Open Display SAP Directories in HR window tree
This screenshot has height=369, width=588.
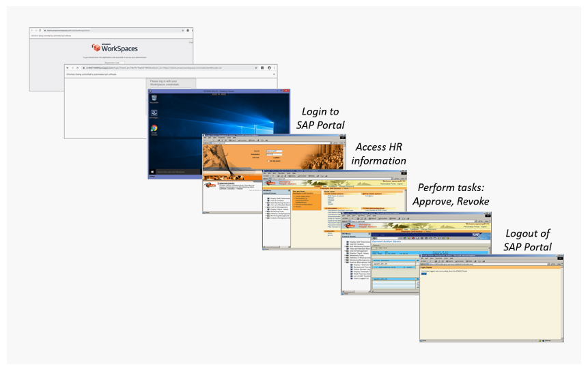tap(280, 198)
